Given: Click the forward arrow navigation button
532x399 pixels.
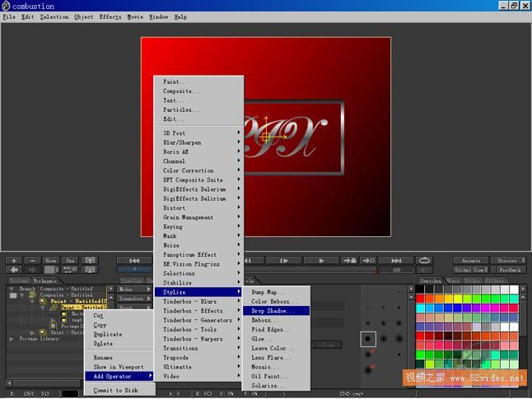Looking at the screenshot, I should click(33, 270).
